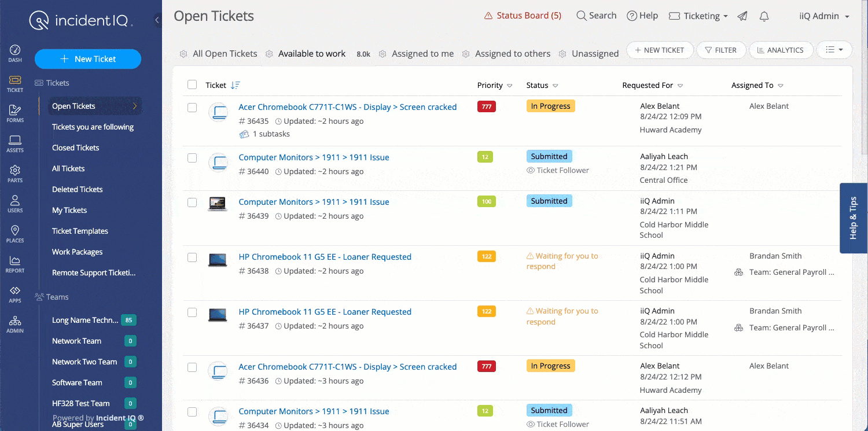The image size is (868, 431).
Task: Check the box for ticket 36438
Action: 192,257
